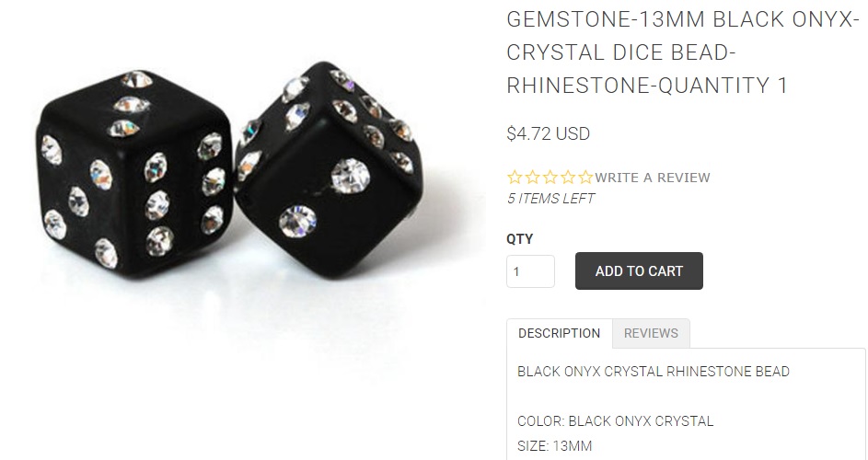The height and width of the screenshot is (460, 868).
Task: Focus the QTY quantity input field
Action: (x=530, y=271)
